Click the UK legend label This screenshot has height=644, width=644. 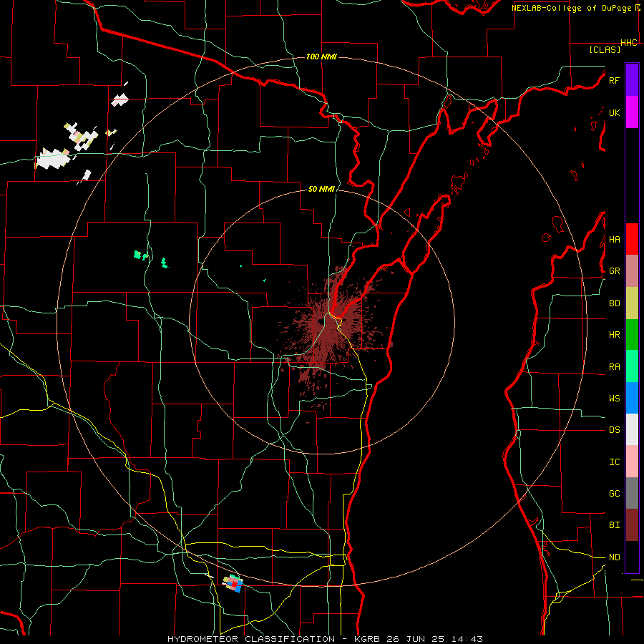tap(614, 112)
